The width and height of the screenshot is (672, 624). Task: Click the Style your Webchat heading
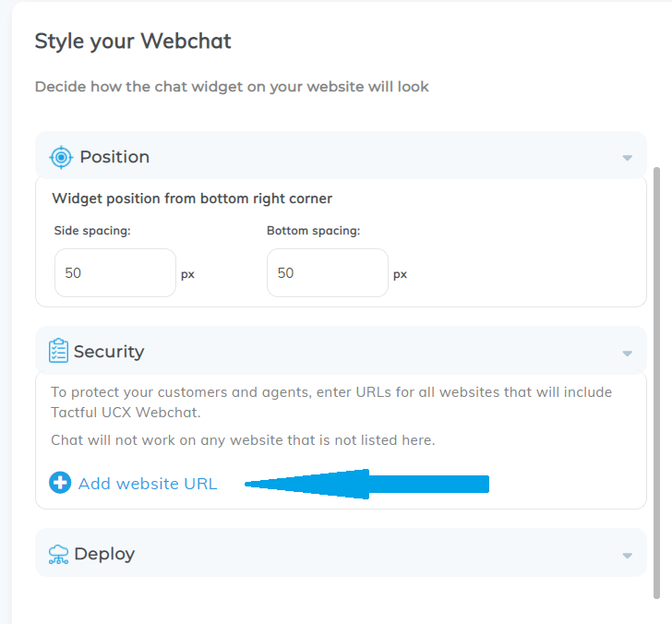(133, 42)
